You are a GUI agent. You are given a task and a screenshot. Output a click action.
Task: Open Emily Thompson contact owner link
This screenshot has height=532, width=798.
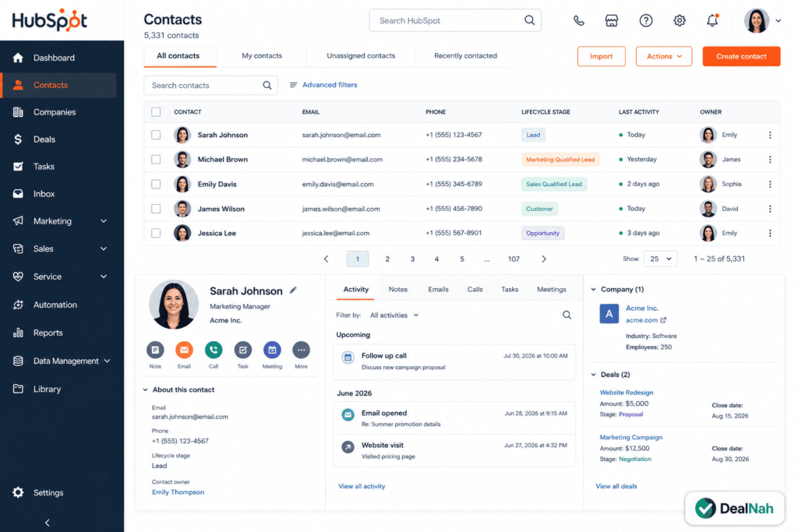[x=178, y=492]
